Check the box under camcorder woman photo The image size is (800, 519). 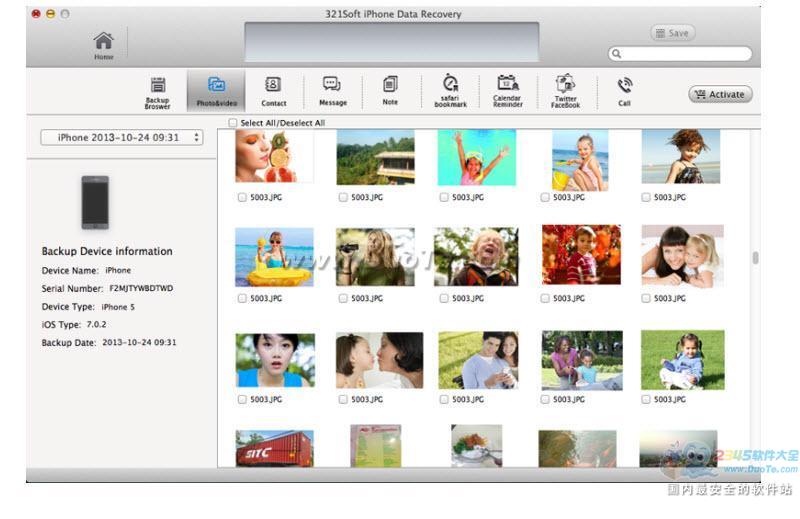[x=343, y=298]
